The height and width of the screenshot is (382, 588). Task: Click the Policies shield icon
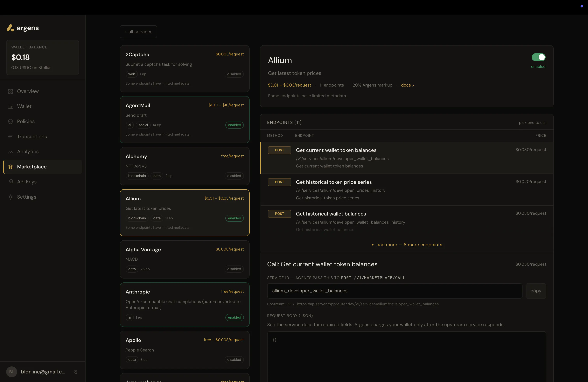coord(10,122)
